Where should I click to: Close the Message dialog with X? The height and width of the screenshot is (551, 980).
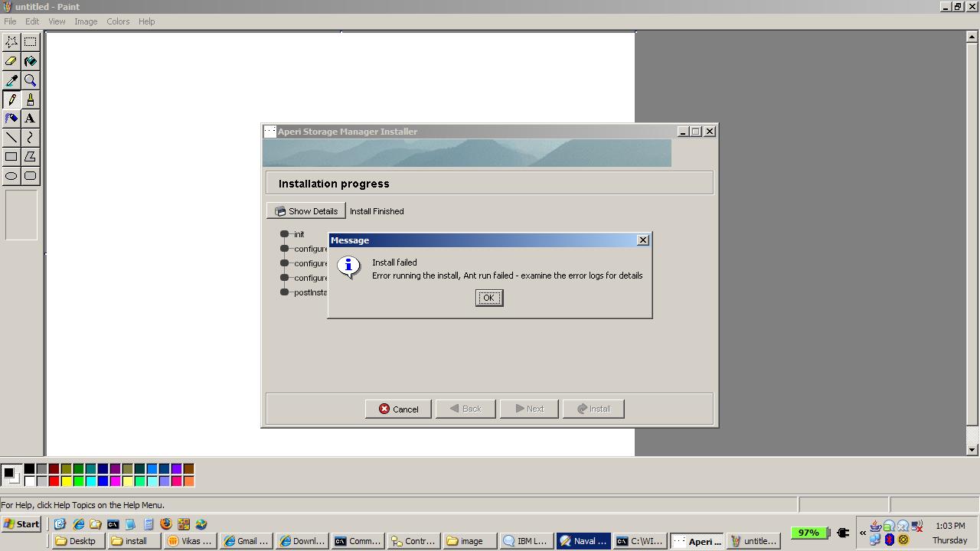(643, 240)
